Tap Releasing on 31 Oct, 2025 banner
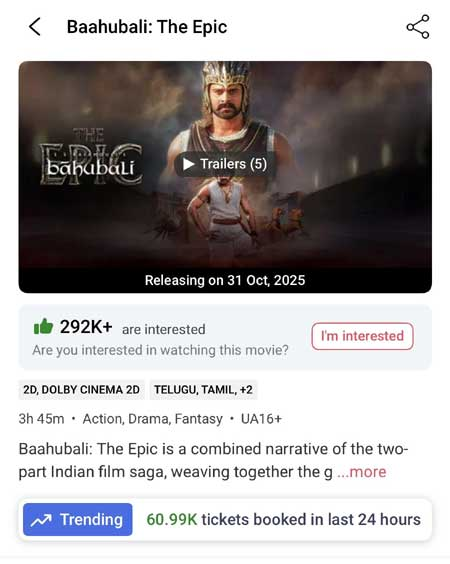The image size is (450, 564). [225, 280]
